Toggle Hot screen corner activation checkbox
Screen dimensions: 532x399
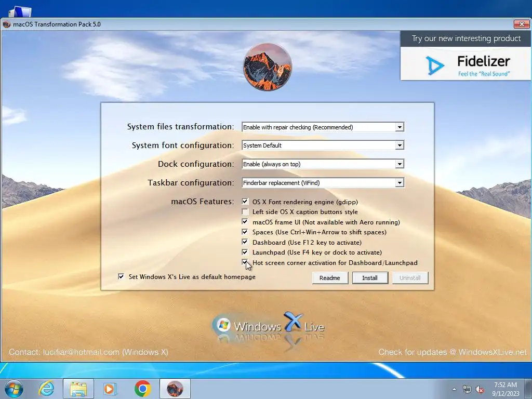pyautogui.click(x=245, y=262)
